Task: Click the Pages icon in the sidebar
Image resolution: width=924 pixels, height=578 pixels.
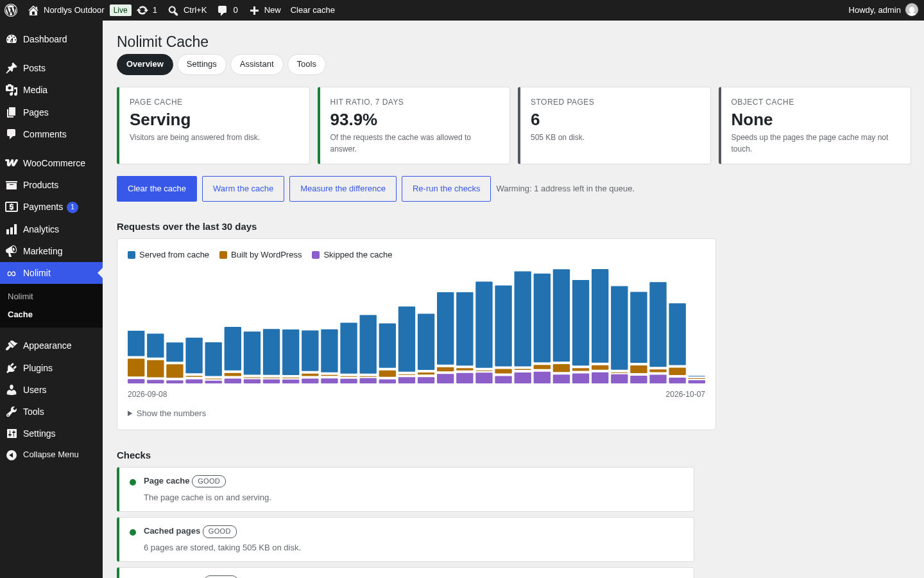Action: [x=12, y=112]
